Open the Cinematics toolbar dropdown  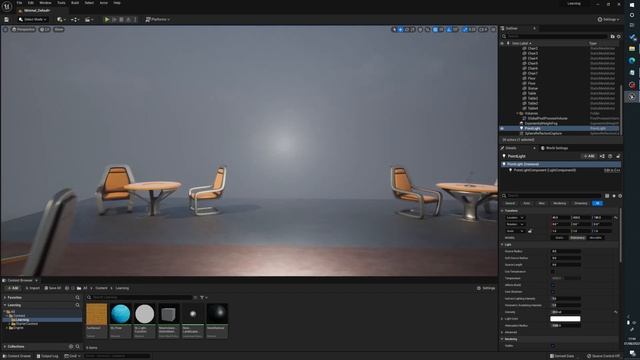click(x=88, y=19)
